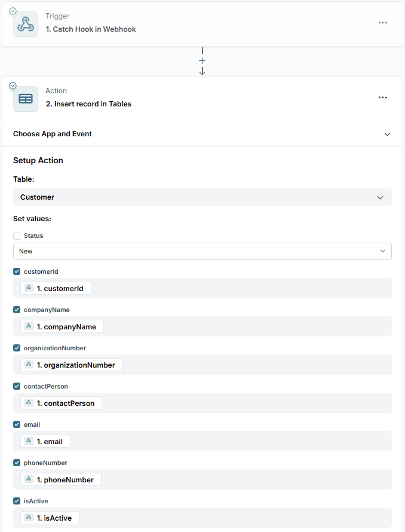Select the 1. customerId value token

coord(56,288)
